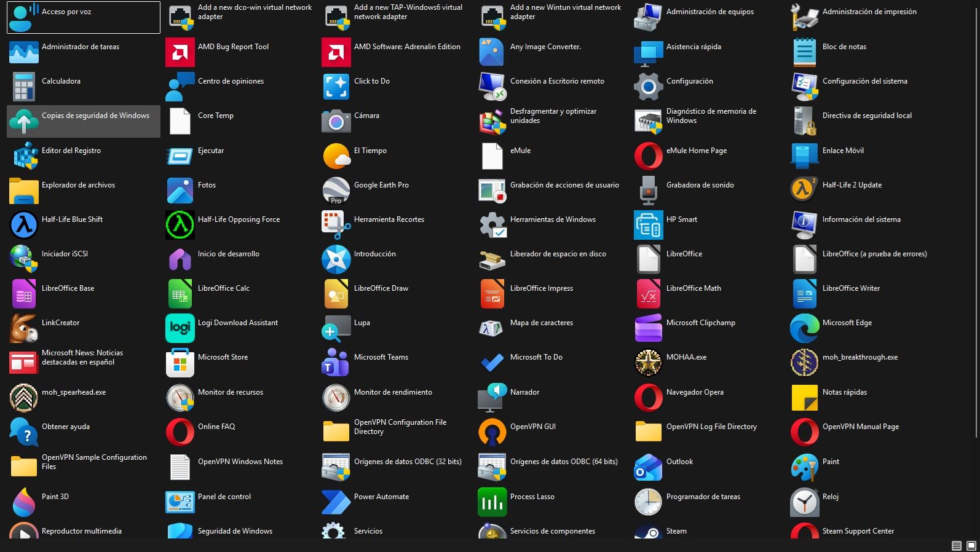Open the MOHAA.exe icon
980x552 pixels.
coord(649,363)
